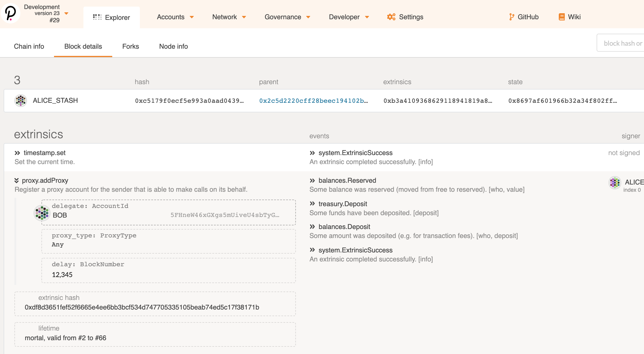The height and width of the screenshot is (354, 644).
Task: Click the Explorer grid icon
Action: [97, 17]
